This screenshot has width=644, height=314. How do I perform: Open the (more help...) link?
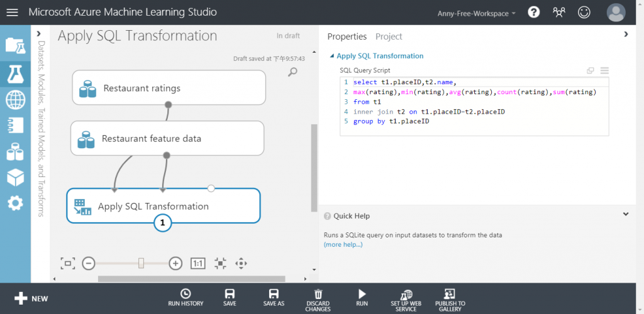point(343,244)
